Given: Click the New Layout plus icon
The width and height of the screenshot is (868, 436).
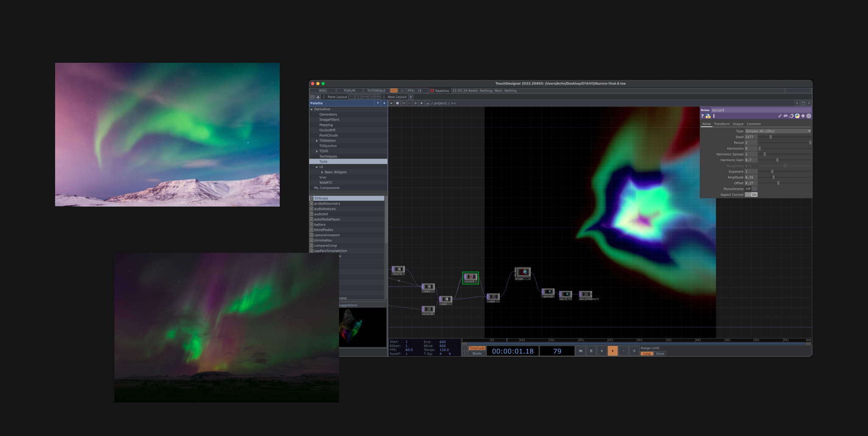Looking at the screenshot, I should click(x=410, y=97).
